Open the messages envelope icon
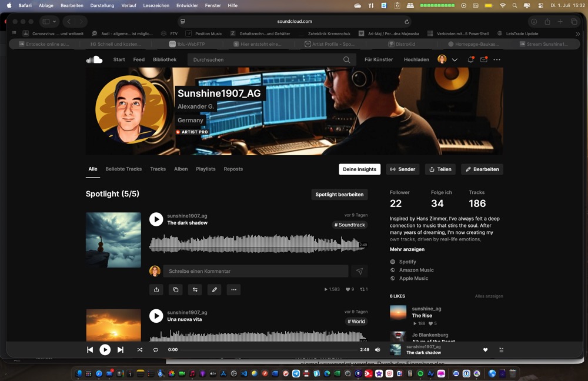 484,59
